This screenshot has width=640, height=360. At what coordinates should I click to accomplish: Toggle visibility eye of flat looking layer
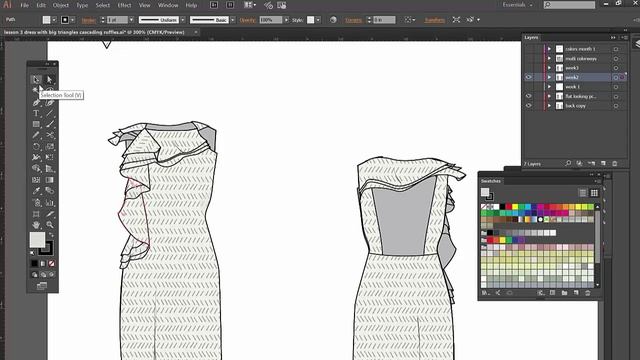coord(529,96)
